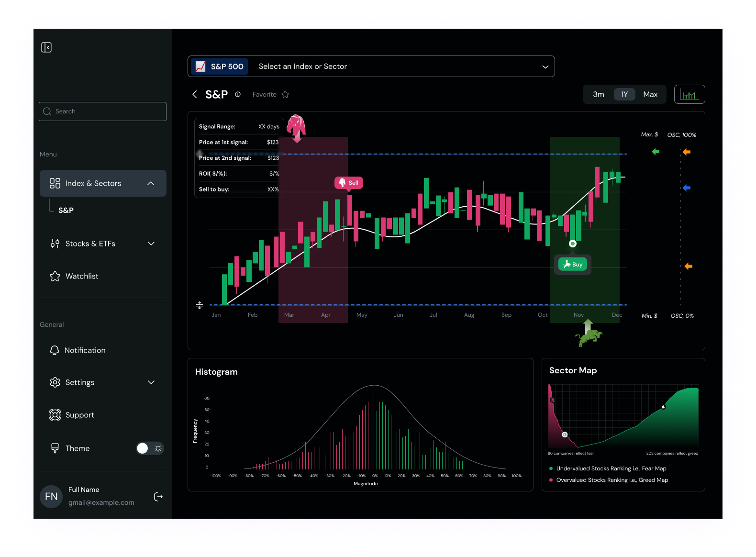The image size is (756, 557).
Task: Click the S&P 500 selected chip
Action: (220, 67)
